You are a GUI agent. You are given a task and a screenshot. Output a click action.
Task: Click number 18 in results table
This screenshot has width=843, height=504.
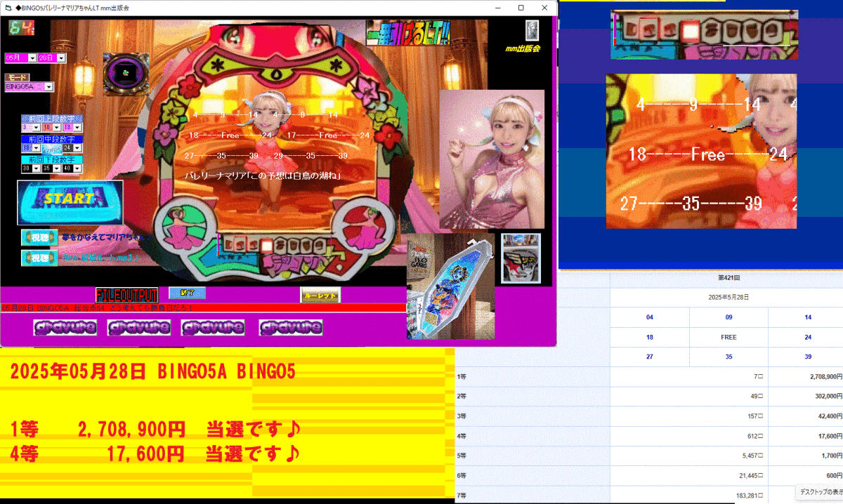650,337
